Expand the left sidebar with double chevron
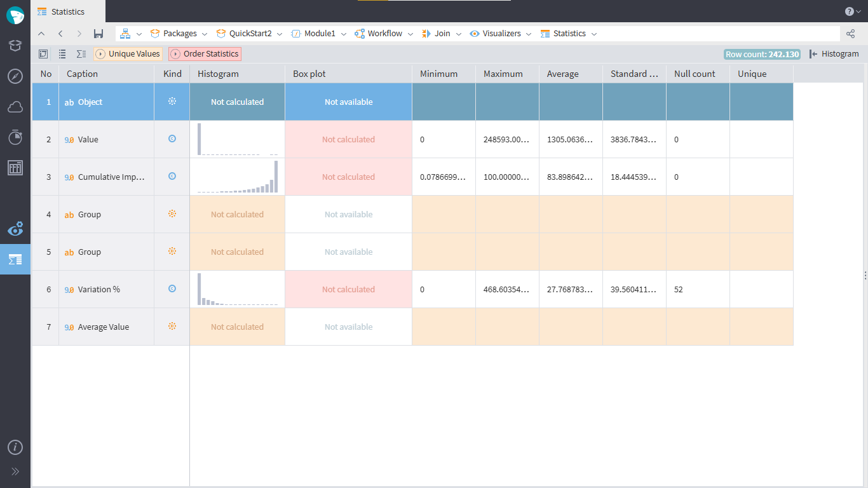This screenshot has width=868, height=488. (x=15, y=471)
